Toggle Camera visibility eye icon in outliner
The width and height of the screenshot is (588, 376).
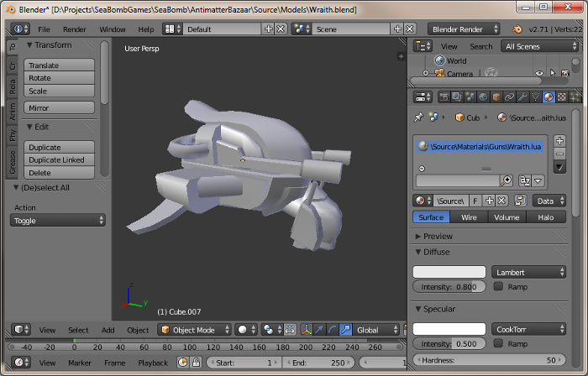click(x=539, y=73)
